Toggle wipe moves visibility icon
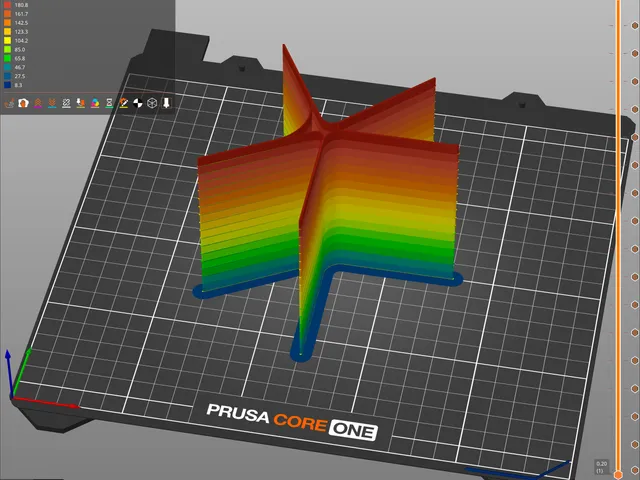 point(23,103)
